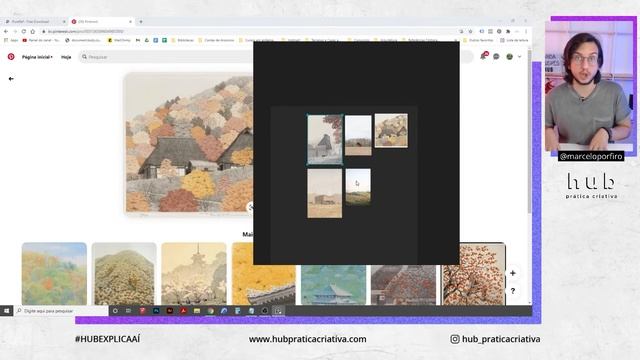Screen dimensions: 640x360
Task: Click the Pinterest logo icon
Action: click(11, 57)
